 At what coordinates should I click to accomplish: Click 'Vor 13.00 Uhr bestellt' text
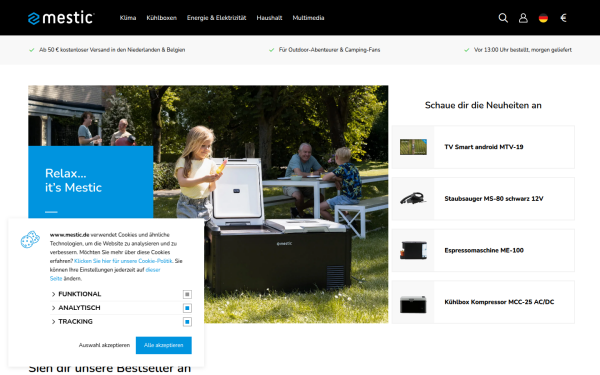tap(523, 50)
